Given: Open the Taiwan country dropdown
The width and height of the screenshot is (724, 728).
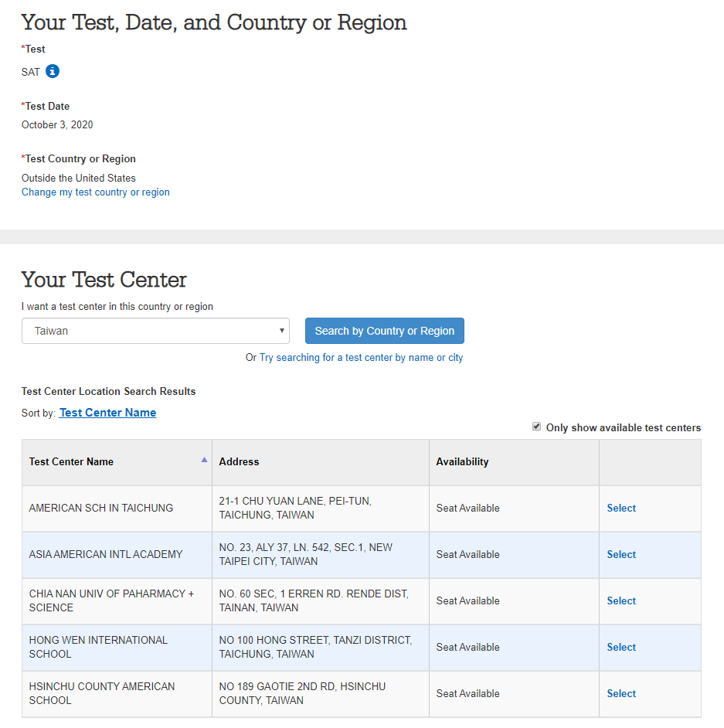Looking at the screenshot, I should click(155, 331).
